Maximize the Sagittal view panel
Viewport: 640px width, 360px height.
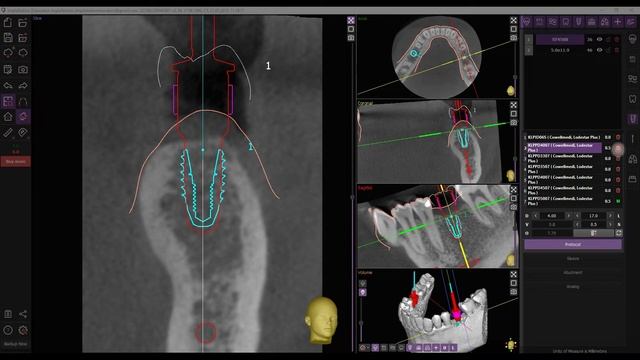tap(513, 190)
